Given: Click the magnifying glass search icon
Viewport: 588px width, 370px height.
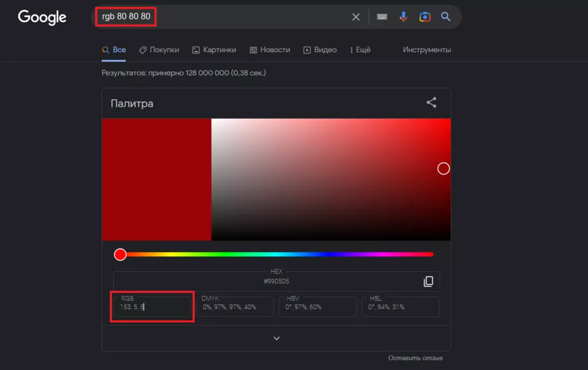Looking at the screenshot, I should click(446, 17).
